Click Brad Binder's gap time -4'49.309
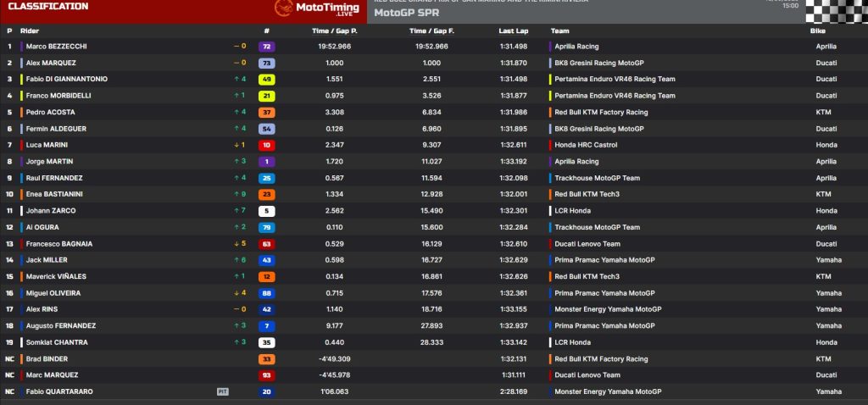Viewport: 868px width, 405px height. click(335, 359)
